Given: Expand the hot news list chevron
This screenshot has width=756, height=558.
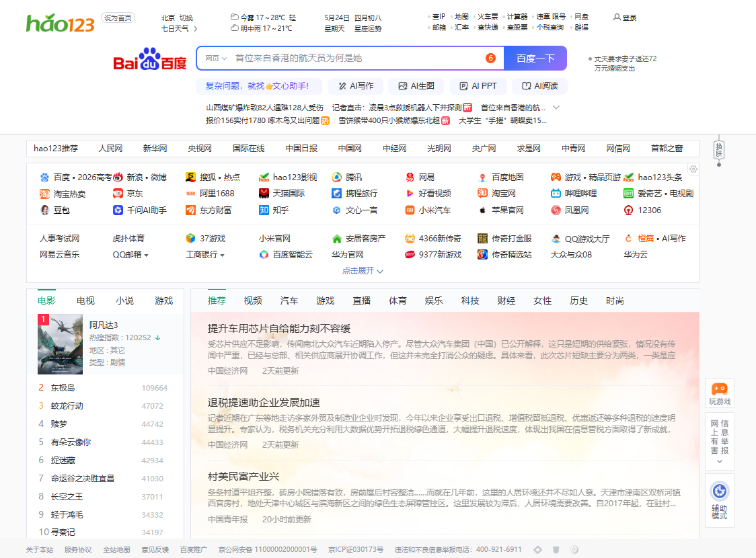Looking at the screenshot, I should tap(556, 108).
